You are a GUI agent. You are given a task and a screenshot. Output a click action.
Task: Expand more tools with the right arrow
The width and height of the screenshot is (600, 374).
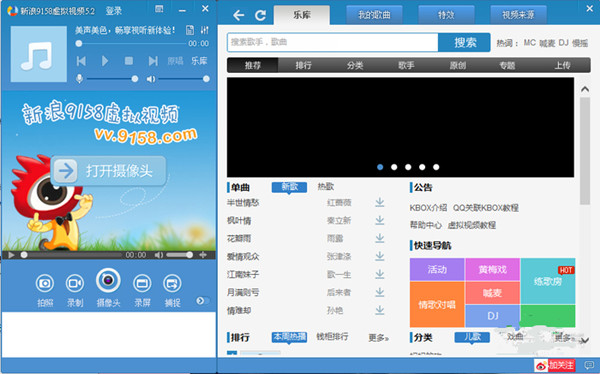point(200,301)
